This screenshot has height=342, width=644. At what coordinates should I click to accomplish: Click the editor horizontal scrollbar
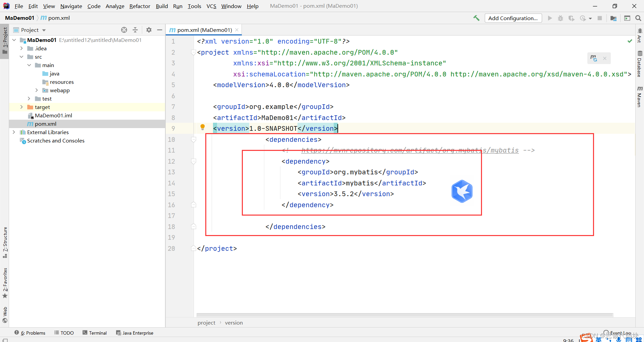tap(405, 315)
